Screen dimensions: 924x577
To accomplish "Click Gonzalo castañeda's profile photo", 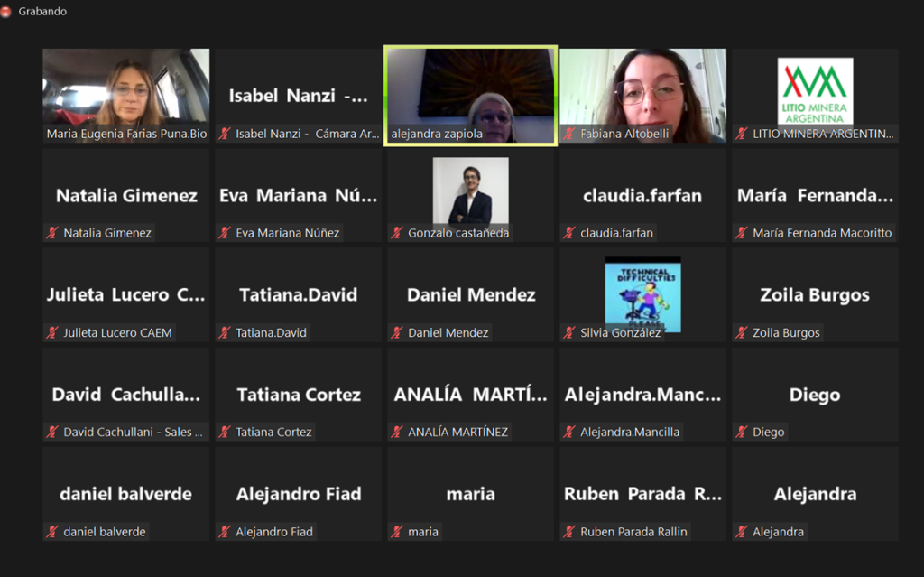I will (x=470, y=191).
